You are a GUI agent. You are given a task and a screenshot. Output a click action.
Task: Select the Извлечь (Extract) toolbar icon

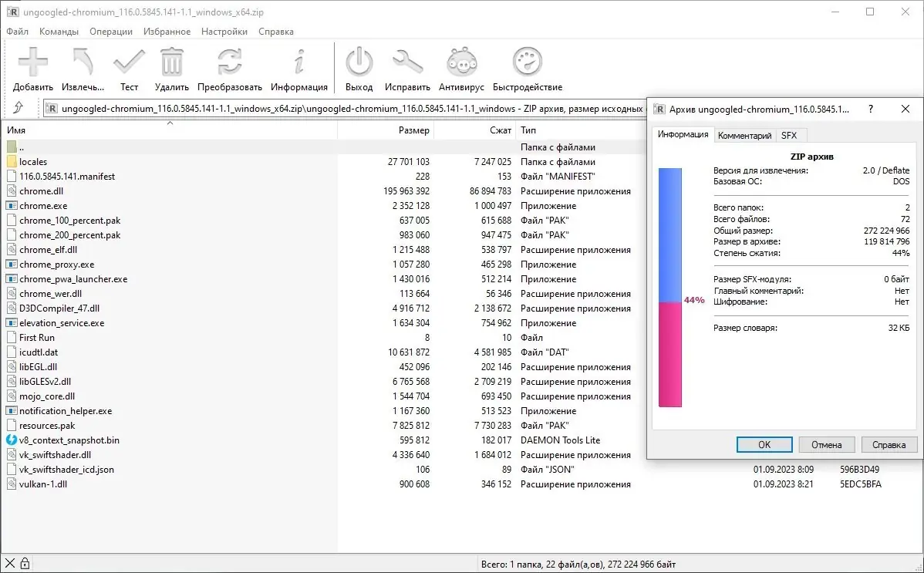(83, 62)
